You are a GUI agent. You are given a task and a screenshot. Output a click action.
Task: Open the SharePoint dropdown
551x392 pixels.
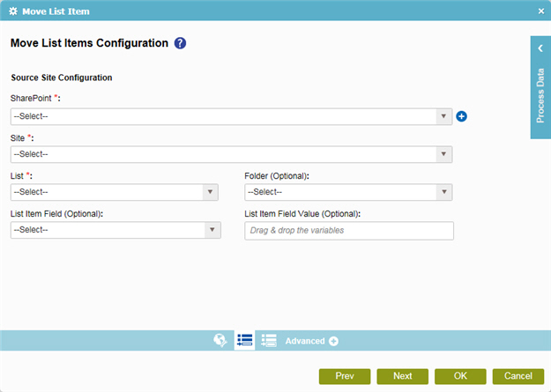pos(231,116)
